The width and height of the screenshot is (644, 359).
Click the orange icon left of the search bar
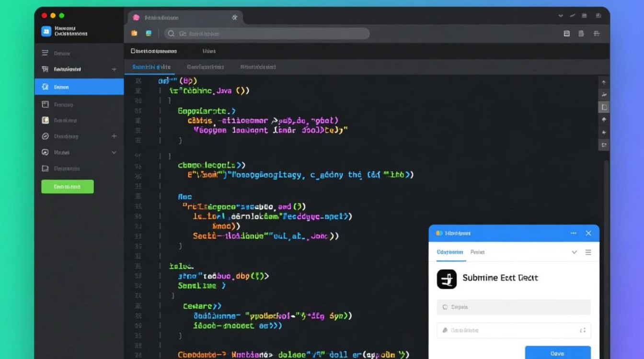[x=135, y=34]
